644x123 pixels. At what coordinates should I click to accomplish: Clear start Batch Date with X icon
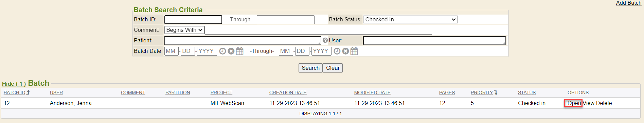coord(231,51)
